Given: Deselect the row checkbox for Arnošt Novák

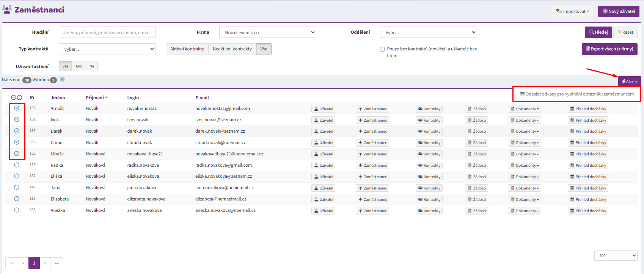Looking at the screenshot, I should [x=17, y=108].
